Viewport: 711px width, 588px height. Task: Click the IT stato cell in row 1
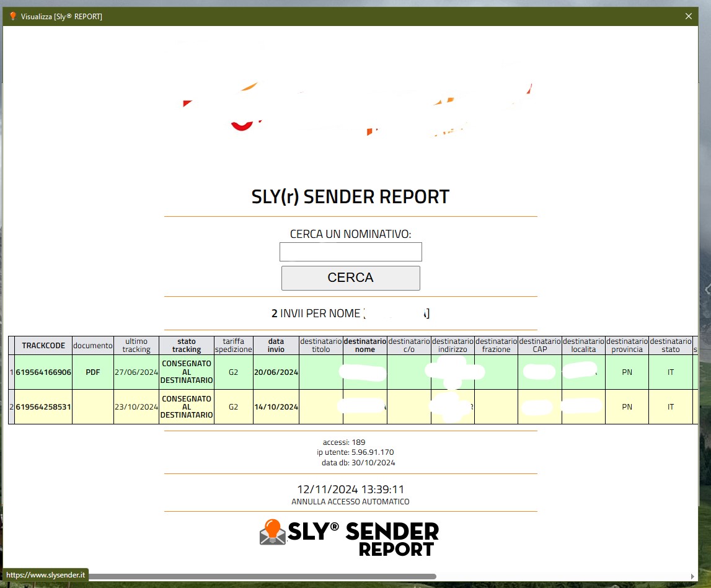click(x=671, y=372)
